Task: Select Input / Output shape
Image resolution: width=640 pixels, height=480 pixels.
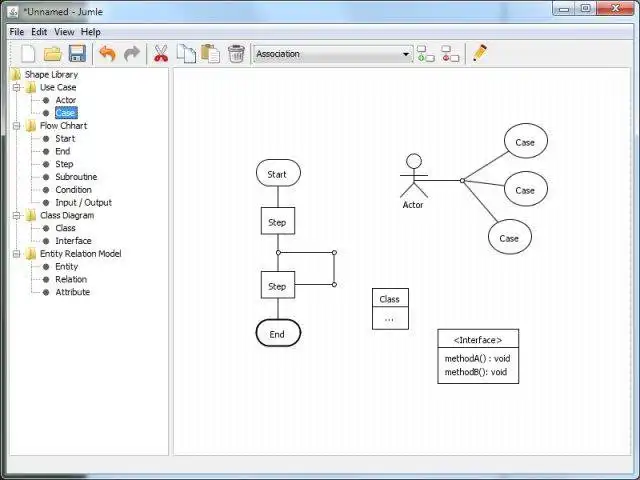Action: 83,202
